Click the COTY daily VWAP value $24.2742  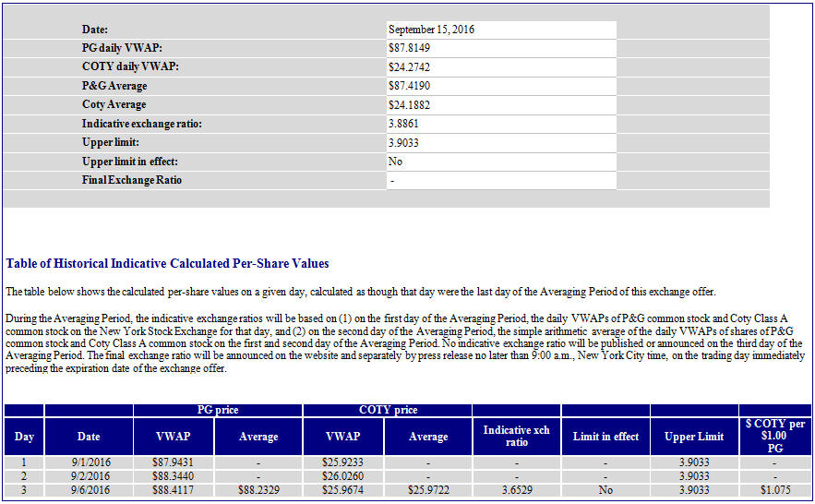pyautogui.click(x=409, y=67)
